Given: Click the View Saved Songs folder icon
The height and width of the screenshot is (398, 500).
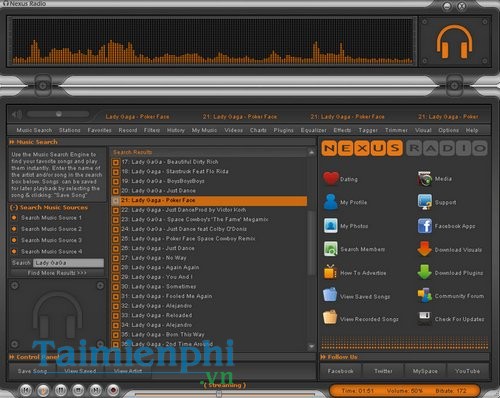Looking at the screenshot, I should click(330, 295).
